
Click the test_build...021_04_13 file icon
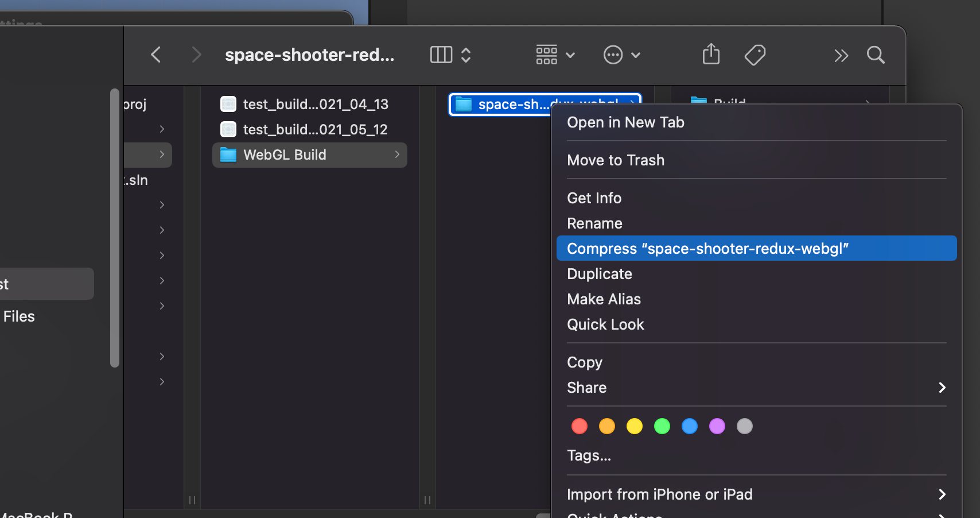[x=228, y=104]
